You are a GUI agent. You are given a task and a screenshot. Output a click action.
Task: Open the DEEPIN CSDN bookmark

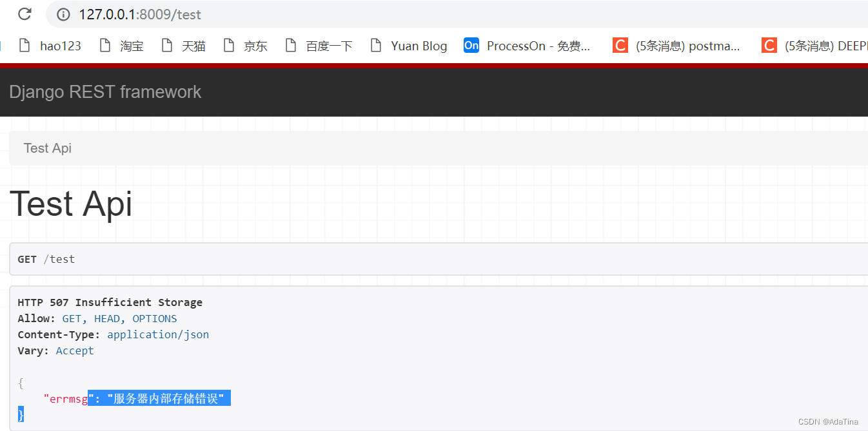(814, 46)
